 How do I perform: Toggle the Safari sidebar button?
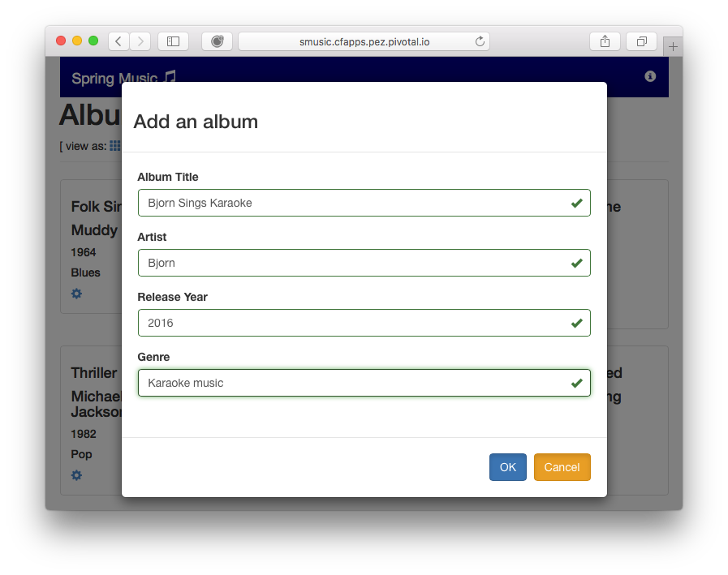[173, 41]
